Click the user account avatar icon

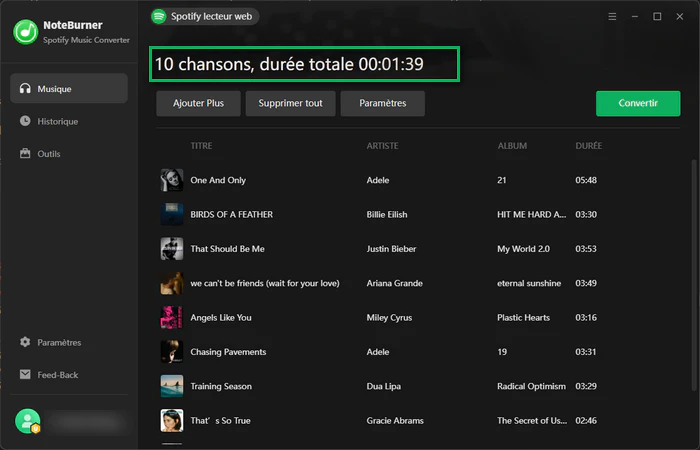tap(28, 421)
